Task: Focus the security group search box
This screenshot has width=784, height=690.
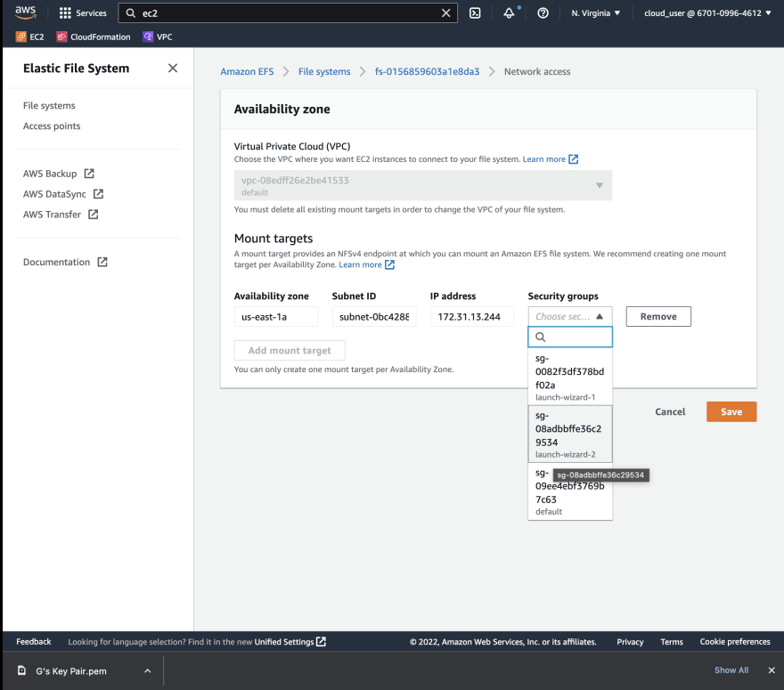Action: 570,337
